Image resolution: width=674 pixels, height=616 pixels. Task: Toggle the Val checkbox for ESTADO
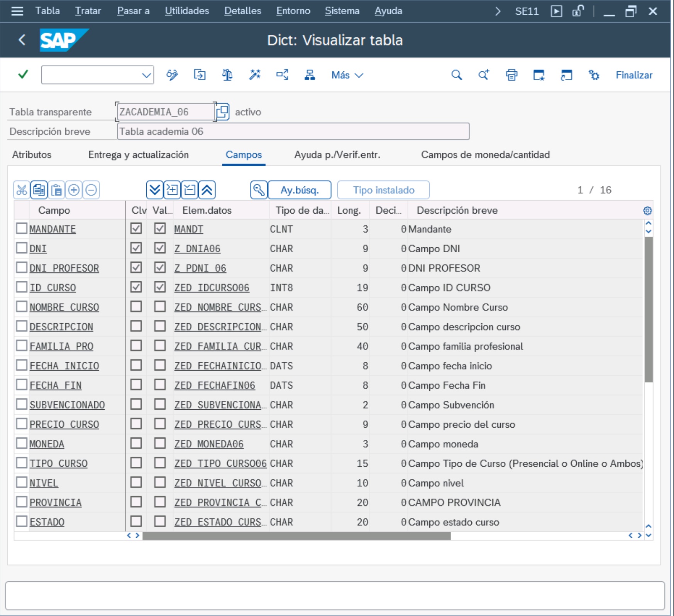click(160, 521)
